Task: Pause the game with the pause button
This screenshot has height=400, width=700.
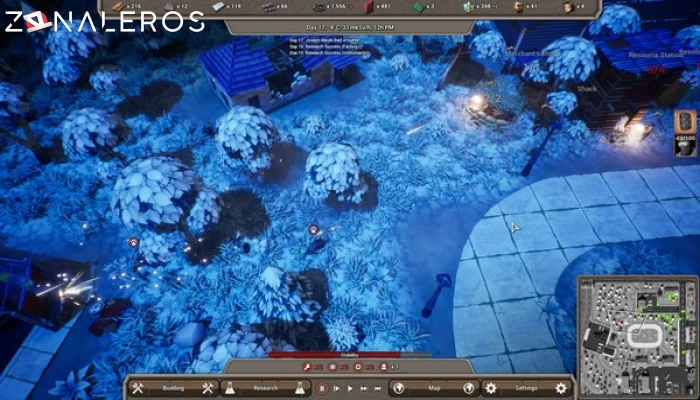Action: (322, 388)
